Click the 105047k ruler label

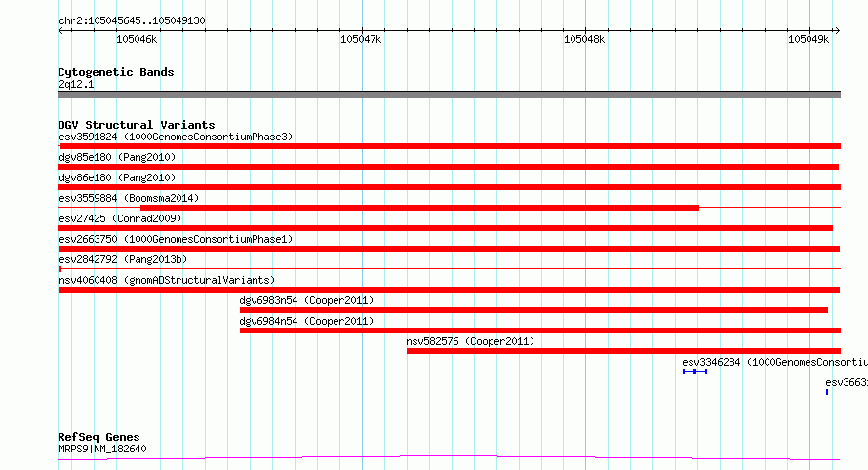pos(361,39)
